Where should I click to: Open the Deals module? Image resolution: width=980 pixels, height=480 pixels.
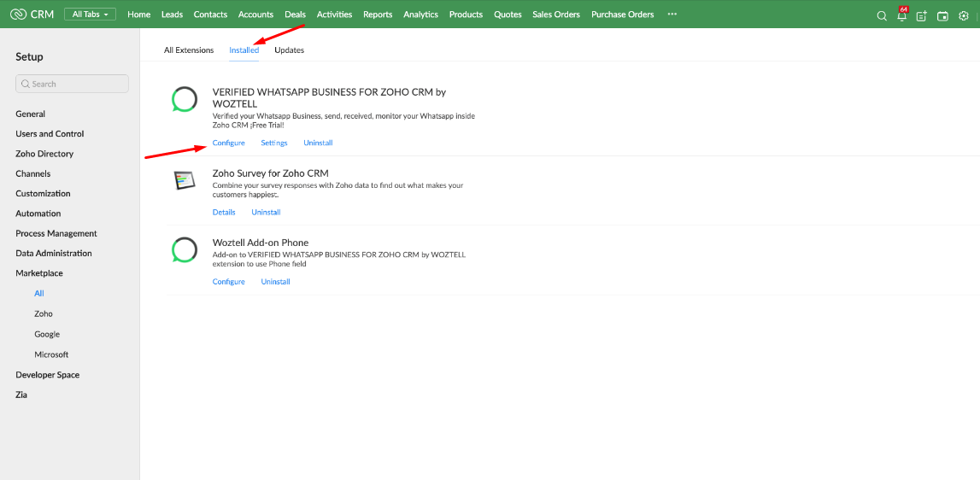pyautogui.click(x=295, y=15)
